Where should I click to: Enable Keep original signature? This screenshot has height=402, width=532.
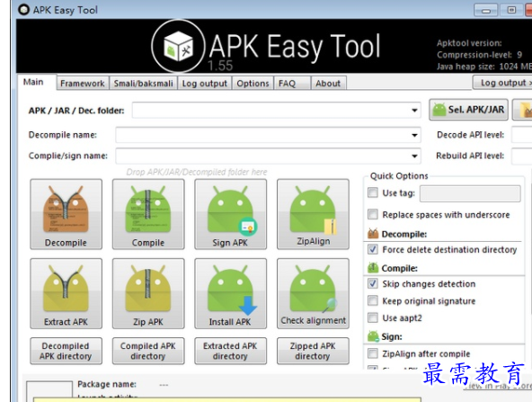tap(373, 300)
